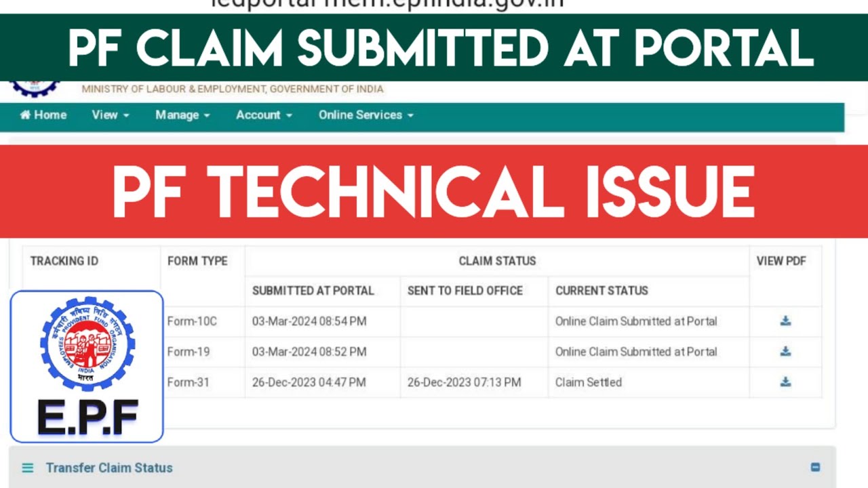The height and width of the screenshot is (488, 868).
Task: Download PDF for Form-31 claim
Action: 785,382
